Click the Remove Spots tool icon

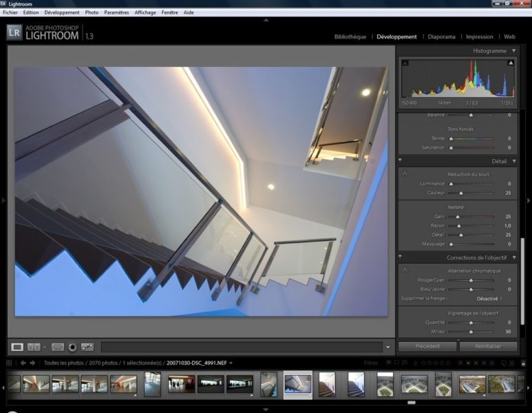87,347
